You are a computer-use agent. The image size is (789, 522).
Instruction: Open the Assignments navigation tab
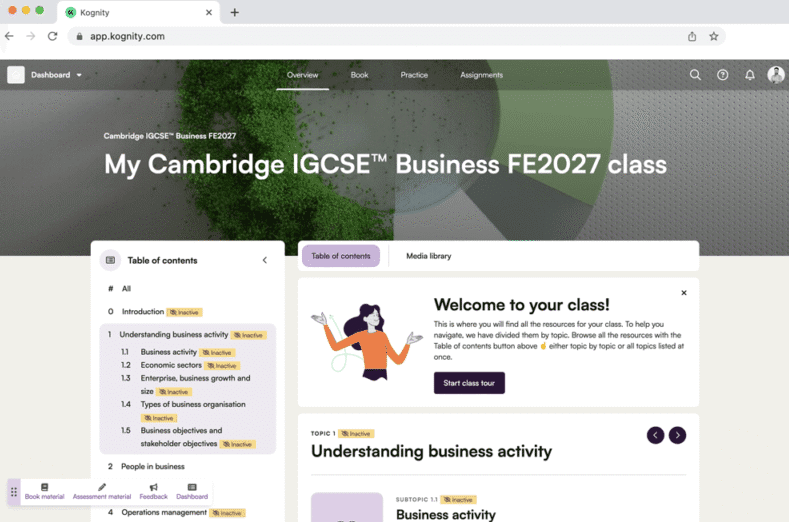tap(482, 75)
